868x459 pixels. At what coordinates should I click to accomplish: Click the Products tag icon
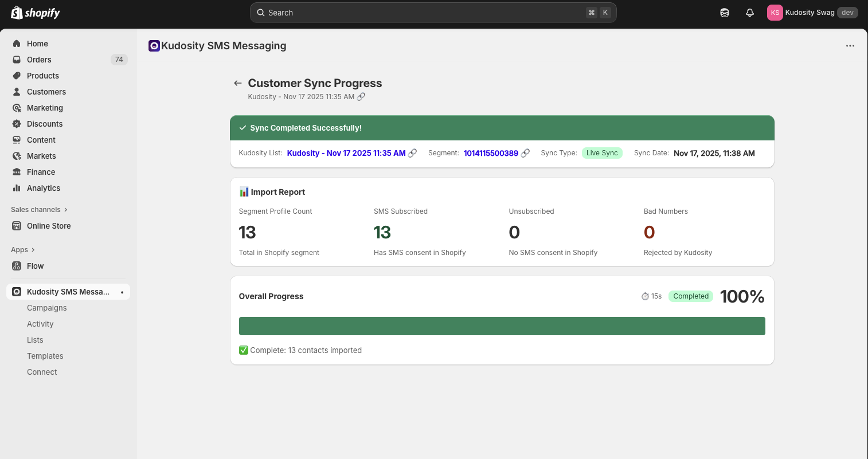pyautogui.click(x=17, y=76)
